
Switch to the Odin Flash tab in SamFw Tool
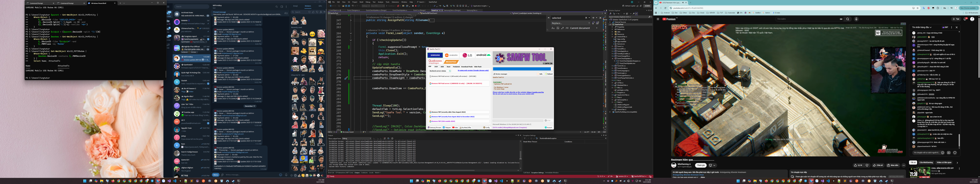[478, 67]
